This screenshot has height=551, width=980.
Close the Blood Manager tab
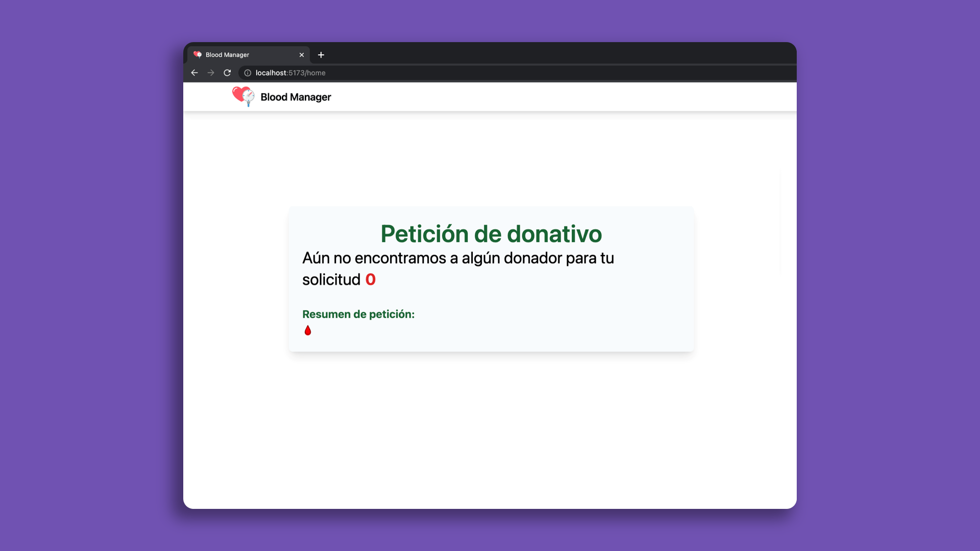pyautogui.click(x=302, y=55)
